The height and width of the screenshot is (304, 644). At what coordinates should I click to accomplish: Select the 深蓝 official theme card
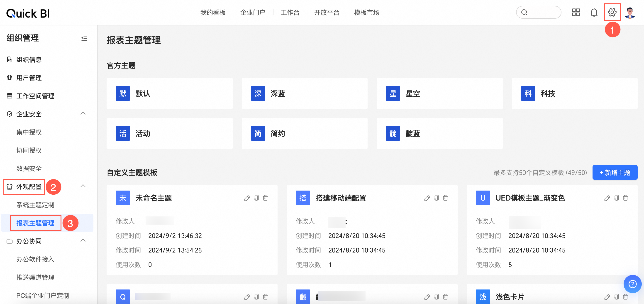[x=304, y=93]
